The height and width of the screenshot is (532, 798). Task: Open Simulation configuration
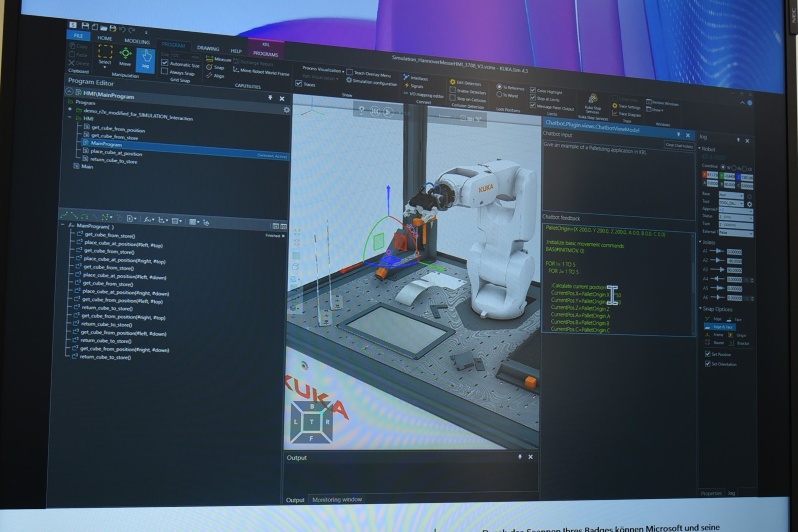click(372, 82)
